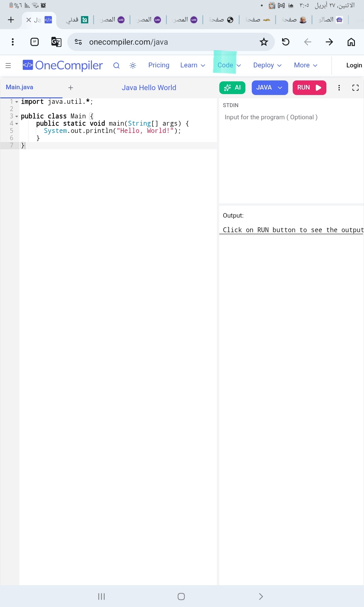
Task: Open the hamburger side menu
Action: 8,65
